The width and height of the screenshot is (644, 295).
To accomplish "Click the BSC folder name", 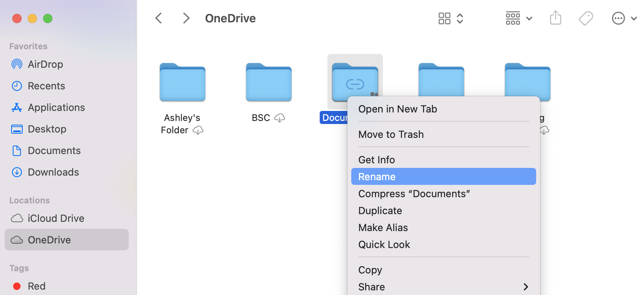I will click(261, 118).
